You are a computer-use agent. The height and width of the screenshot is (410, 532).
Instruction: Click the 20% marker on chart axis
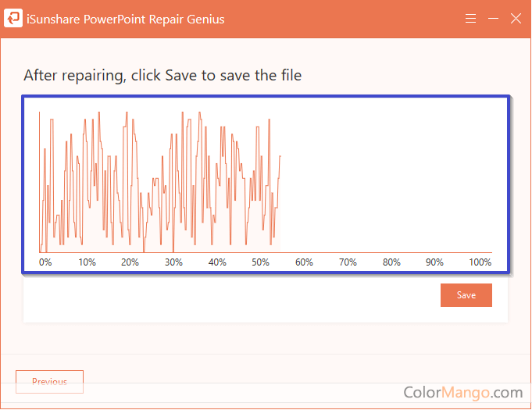[130, 262]
